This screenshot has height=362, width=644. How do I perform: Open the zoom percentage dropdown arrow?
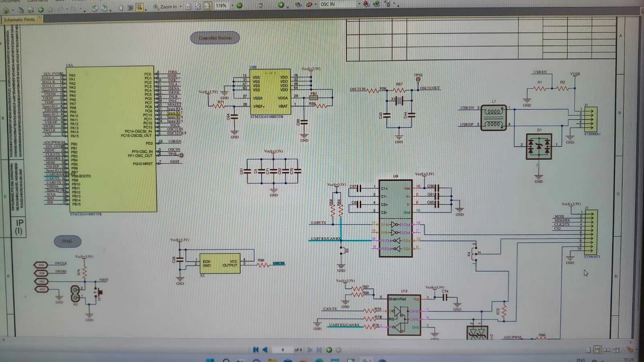pyautogui.click(x=232, y=5)
